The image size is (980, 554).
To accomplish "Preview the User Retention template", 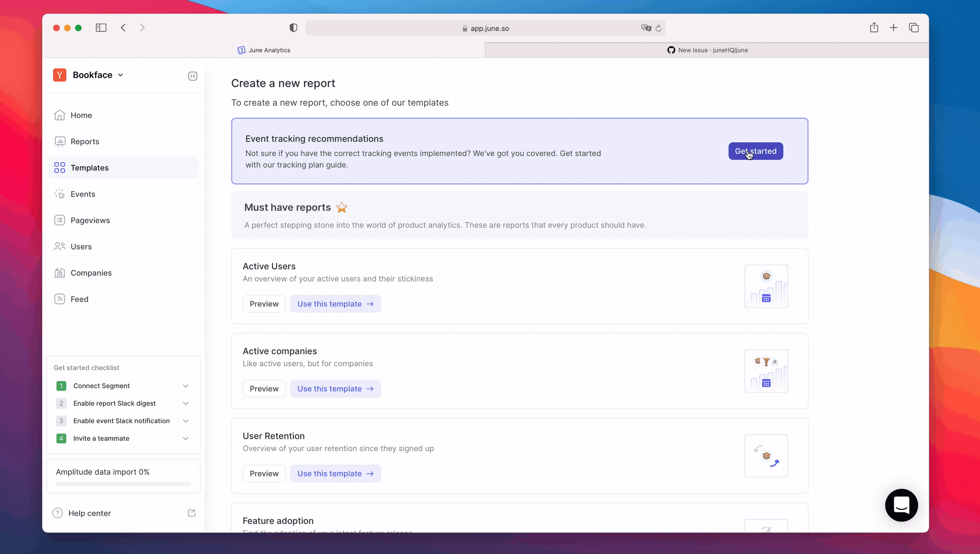I will 264,473.
